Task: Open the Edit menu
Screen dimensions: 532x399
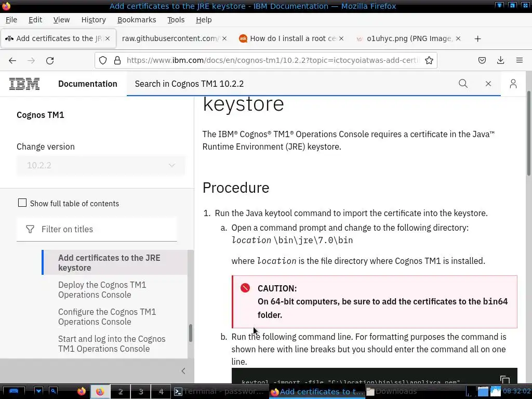Action: [35, 20]
